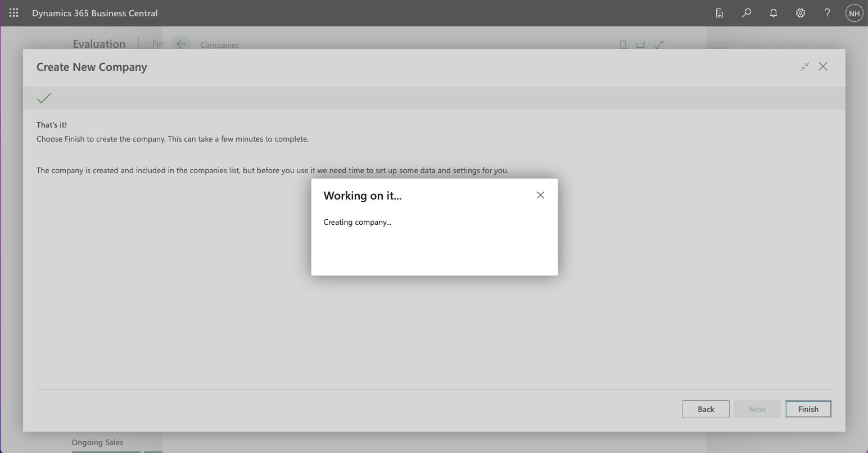The height and width of the screenshot is (453, 868).
Task: Open the building document icon in top bar
Action: 720,13
